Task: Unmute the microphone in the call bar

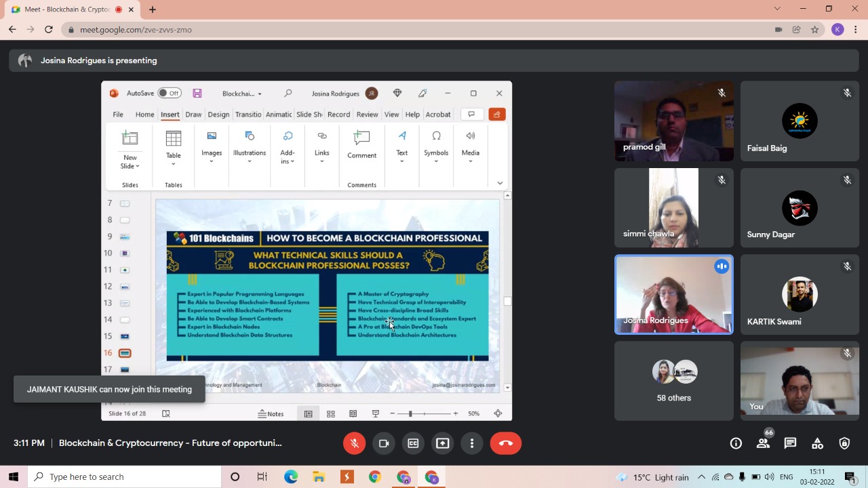Action: click(354, 443)
